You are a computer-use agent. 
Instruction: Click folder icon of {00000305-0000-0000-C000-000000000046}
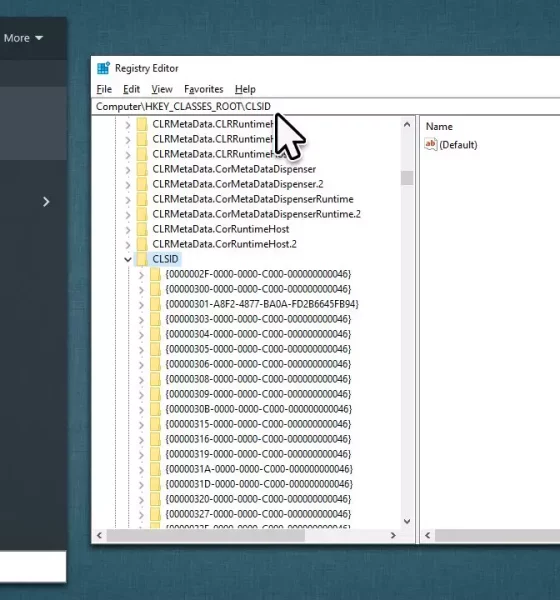point(155,349)
